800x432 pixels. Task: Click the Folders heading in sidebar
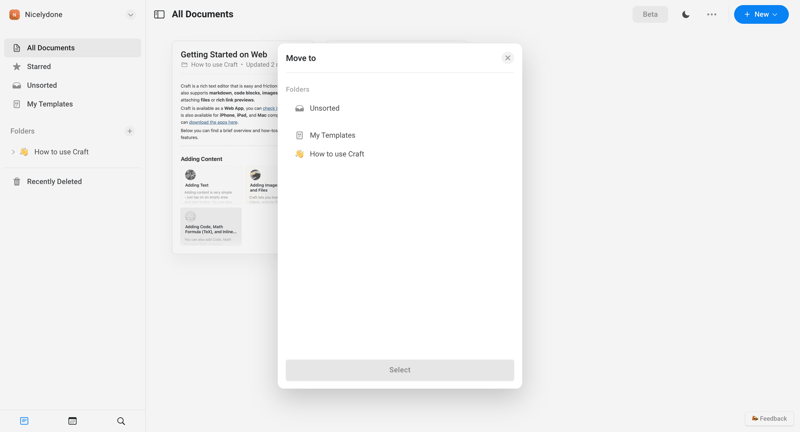[x=22, y=131]
